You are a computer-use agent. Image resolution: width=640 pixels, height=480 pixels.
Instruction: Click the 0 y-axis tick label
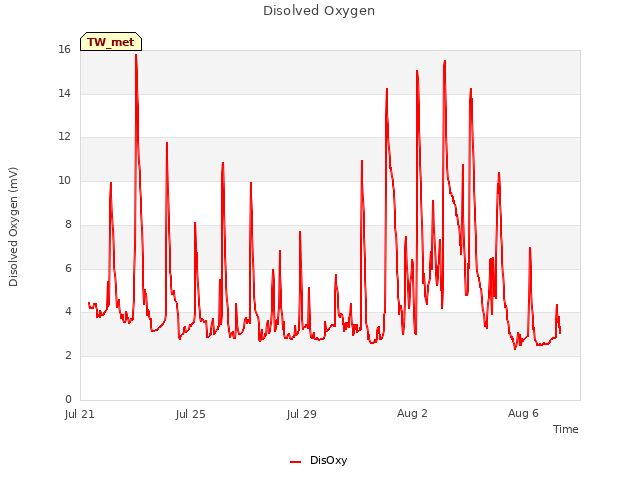pos(68,399)
